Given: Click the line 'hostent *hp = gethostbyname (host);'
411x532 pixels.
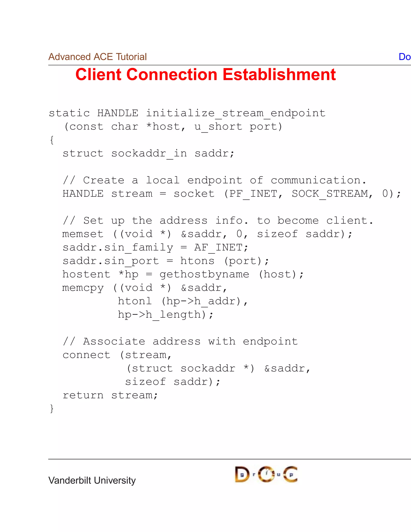Looking at the screenshot, I should point(183,274).
